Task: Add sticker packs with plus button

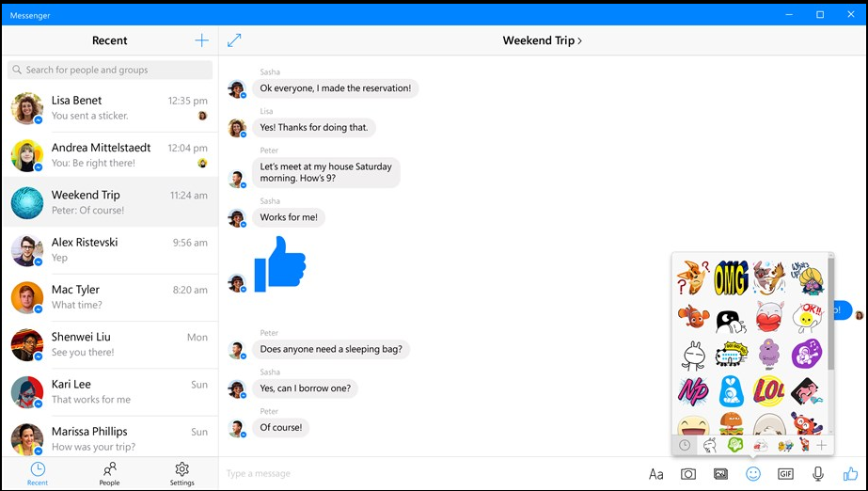Action: click(x=822, y=445)
